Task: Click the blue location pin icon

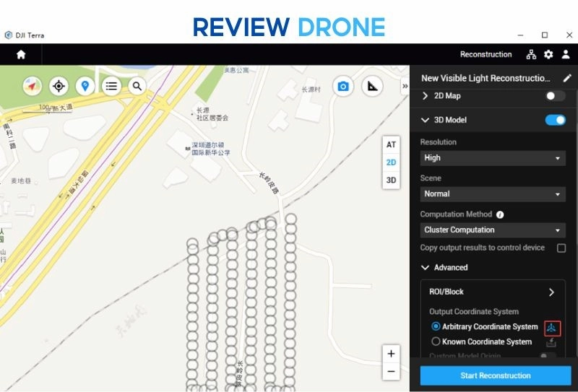Action: 85,86
